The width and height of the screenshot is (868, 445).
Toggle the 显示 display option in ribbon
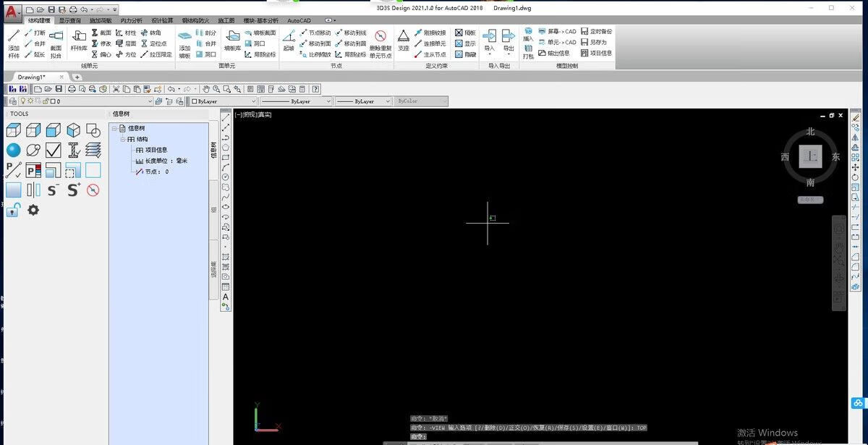(465, 43)
